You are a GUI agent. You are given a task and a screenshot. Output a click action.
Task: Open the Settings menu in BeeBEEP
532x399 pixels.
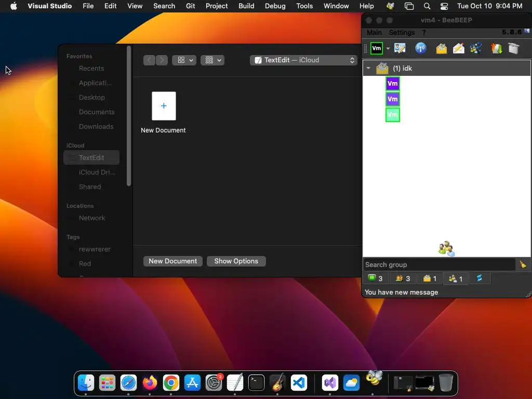click(x=402, y=33)
